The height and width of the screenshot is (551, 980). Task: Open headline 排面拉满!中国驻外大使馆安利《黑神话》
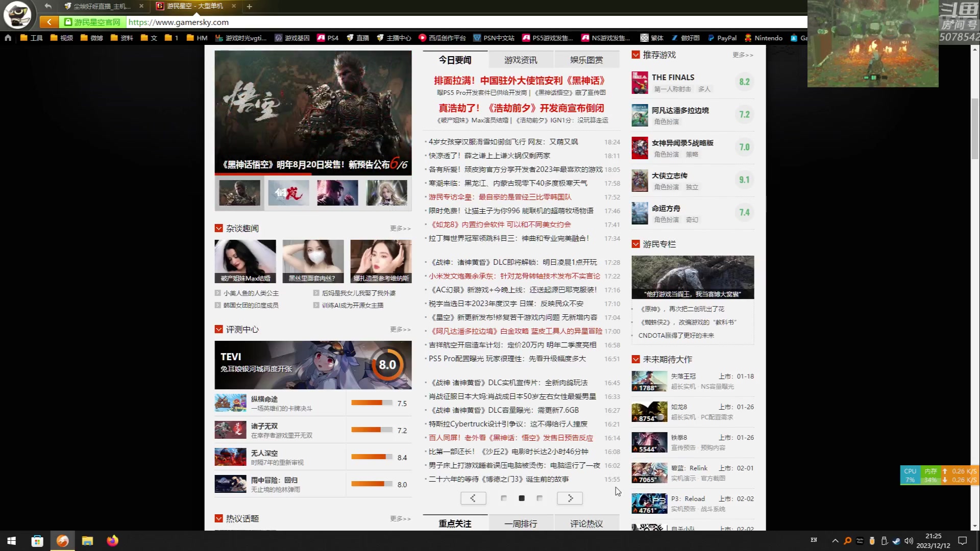point(520,81)
